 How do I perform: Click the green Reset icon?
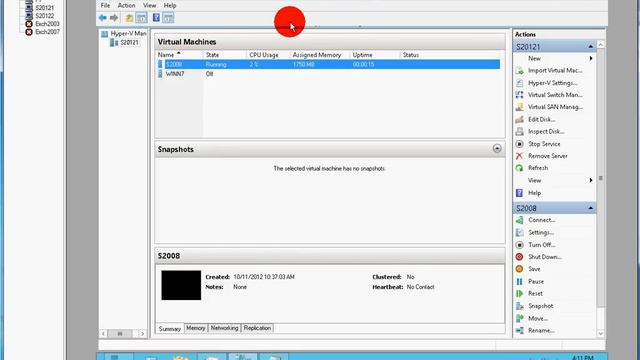(x=519, y=293)
